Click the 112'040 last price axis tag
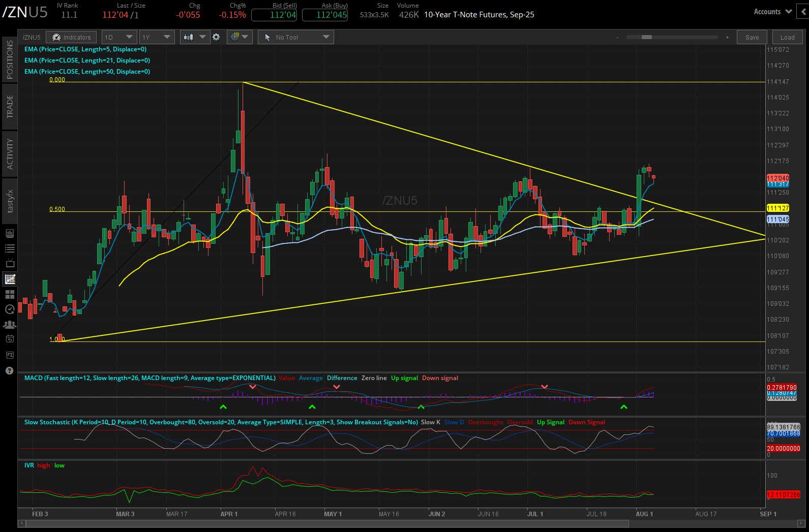Viewport: 809px width, 532px height. 777,178
